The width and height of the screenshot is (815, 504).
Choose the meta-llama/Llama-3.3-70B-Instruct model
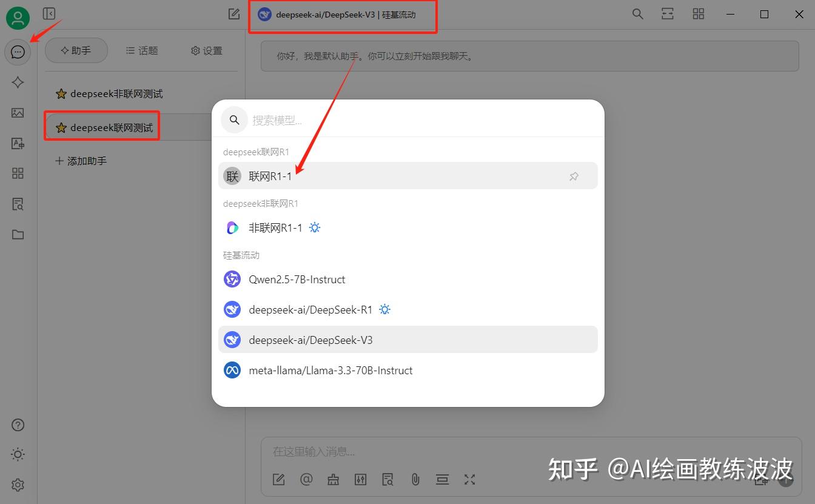[x=408, y=370]
